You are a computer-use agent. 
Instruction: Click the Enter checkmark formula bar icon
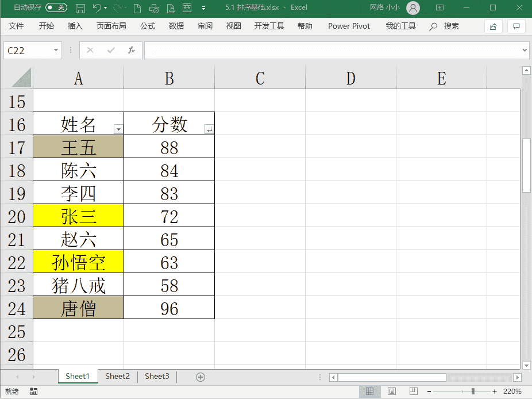point(111,51)
